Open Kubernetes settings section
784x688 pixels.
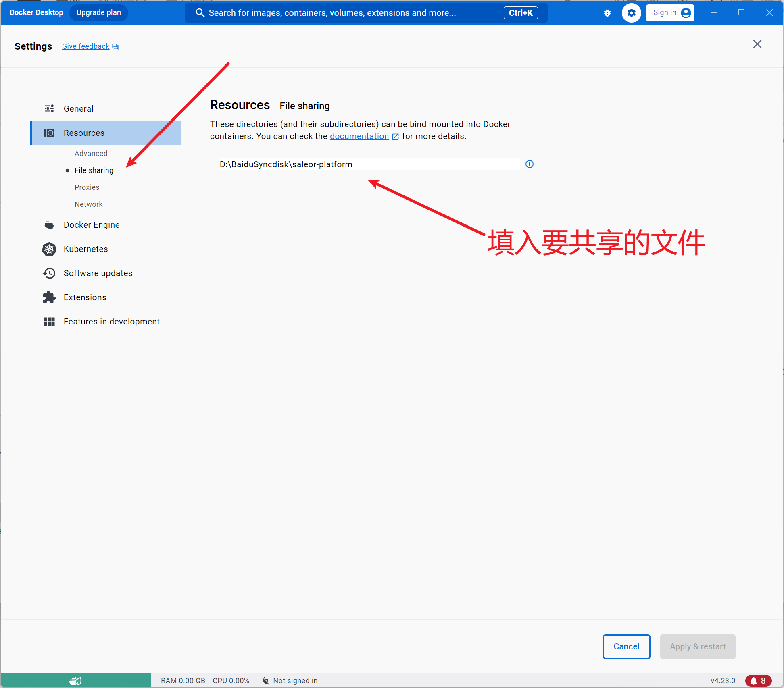pyautogui.click(x=85, y=249)
